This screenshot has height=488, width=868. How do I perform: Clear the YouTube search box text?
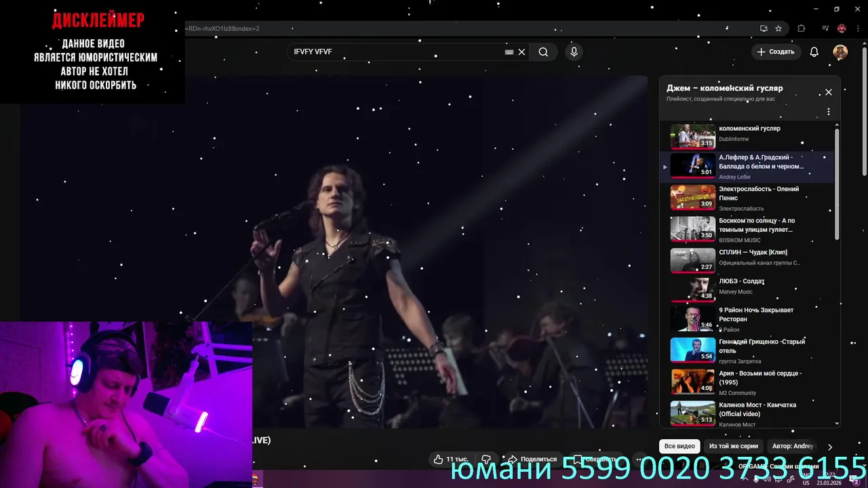[521, 52]
